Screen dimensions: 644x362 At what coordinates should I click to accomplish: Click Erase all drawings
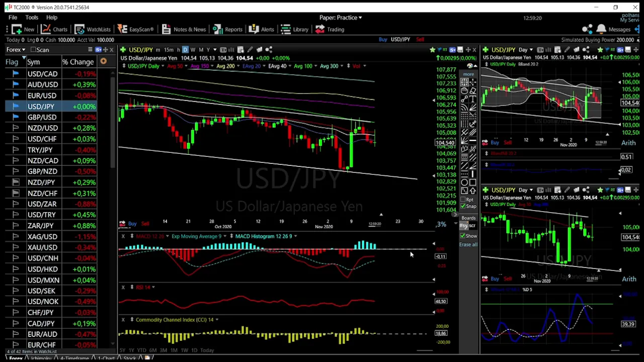coord(468,244)
